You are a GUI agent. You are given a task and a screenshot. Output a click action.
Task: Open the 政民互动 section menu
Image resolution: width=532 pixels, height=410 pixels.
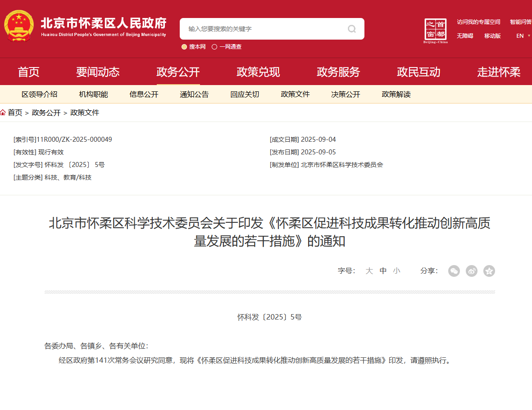(x=418, y=71)
